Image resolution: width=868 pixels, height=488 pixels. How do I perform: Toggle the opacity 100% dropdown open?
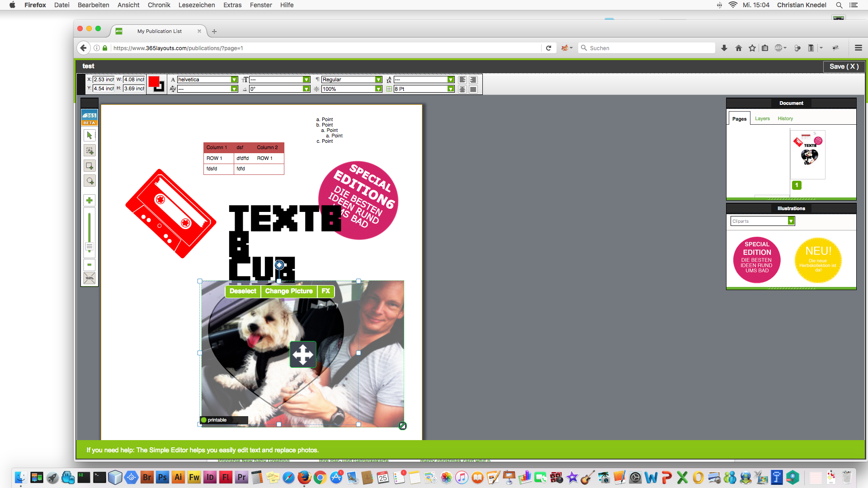point(378,89)
